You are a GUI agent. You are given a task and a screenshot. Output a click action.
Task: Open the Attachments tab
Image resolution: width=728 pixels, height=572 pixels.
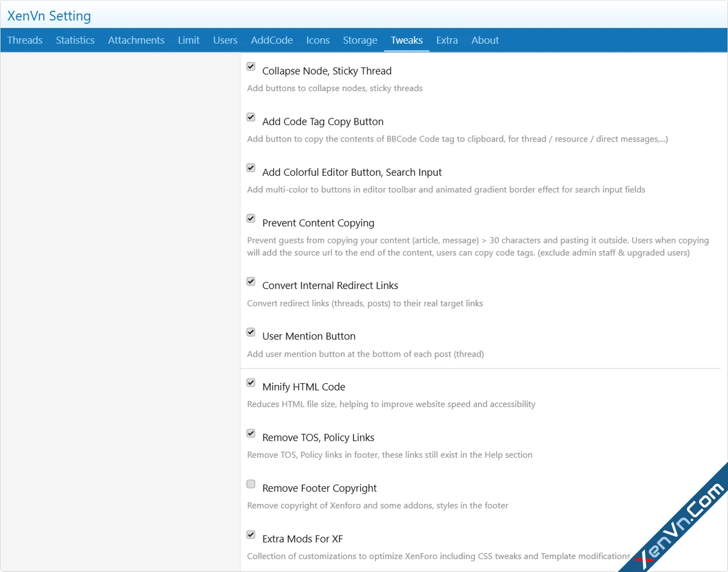pos(136,40)
